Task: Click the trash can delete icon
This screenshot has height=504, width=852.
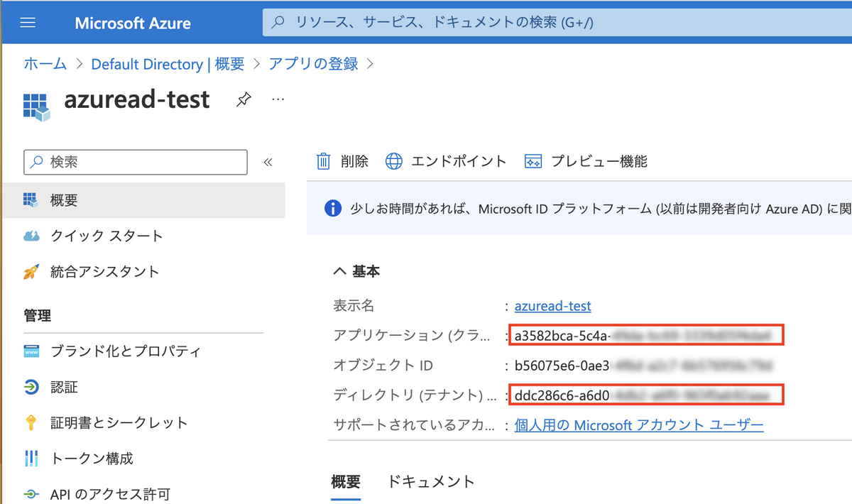Action: pyautogui.click(x=324, y=161)
